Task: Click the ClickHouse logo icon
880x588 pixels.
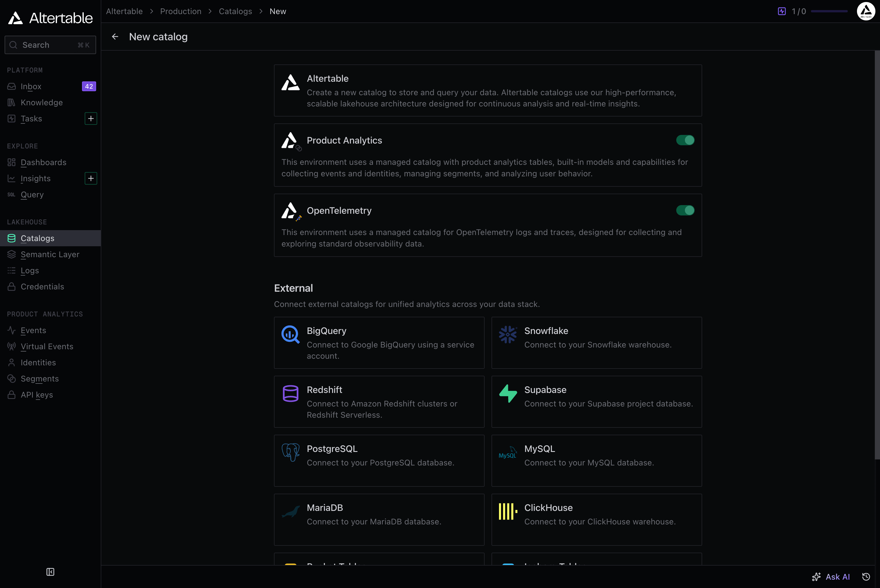Action: [x=508, y=511]
